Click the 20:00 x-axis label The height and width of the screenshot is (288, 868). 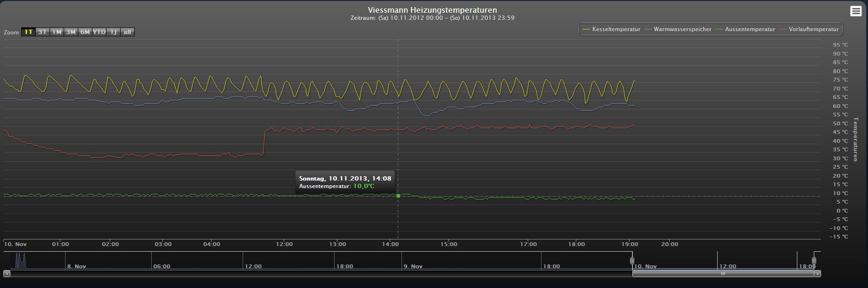click(x=670, y=244)
